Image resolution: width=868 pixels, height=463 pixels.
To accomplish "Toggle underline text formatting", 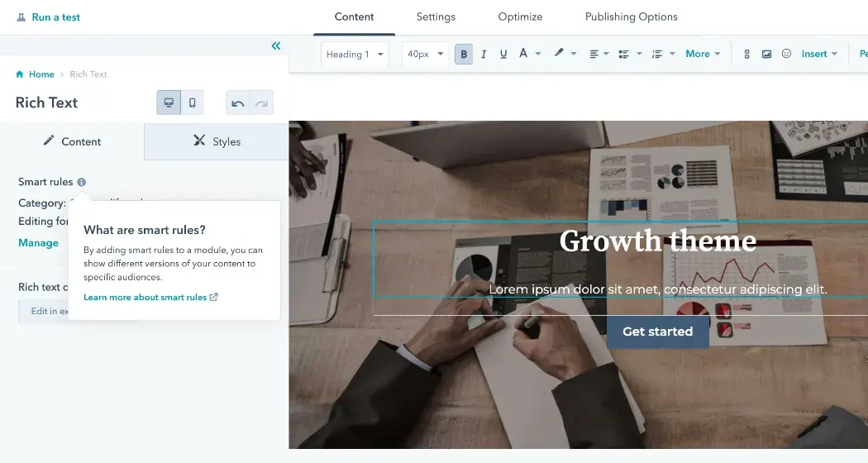I will coord(503,55).
